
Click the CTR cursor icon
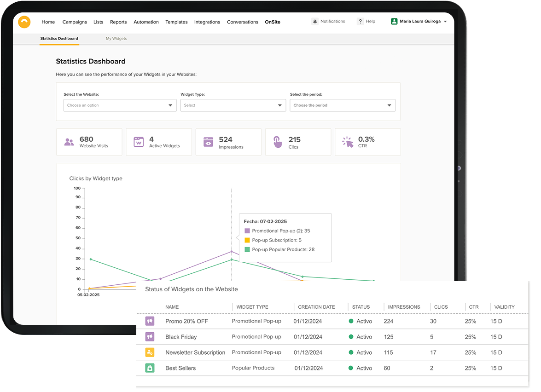click(348, 142)
